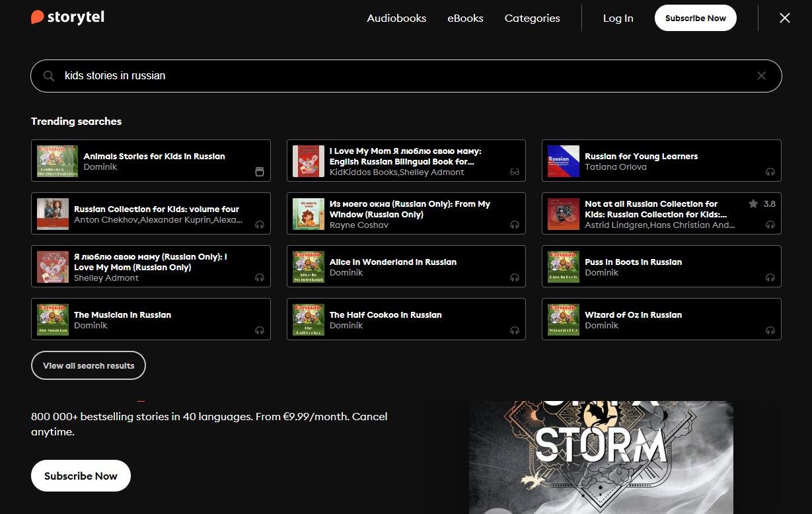Click the 'Trending searches' heading

click(x=77, y=122)
